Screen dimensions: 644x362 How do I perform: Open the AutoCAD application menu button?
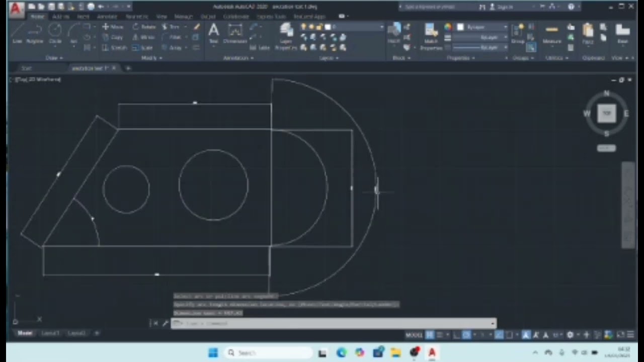[17, 10]
